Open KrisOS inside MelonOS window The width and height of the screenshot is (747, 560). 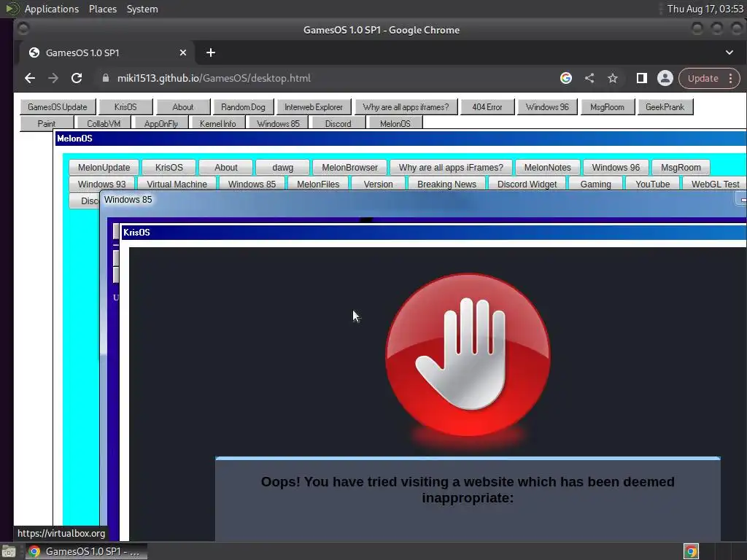(x=169, y=168)
